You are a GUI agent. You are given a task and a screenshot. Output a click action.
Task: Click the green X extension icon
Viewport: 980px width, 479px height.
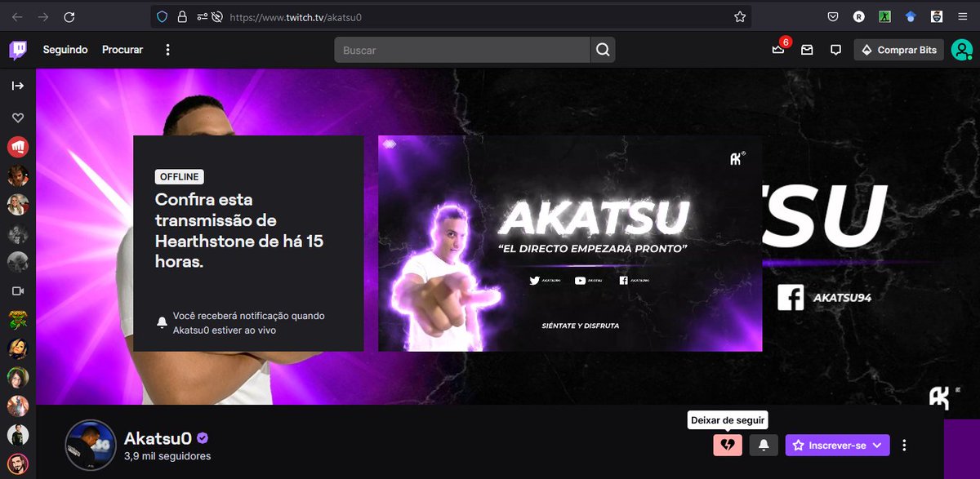pyautogui.click(x=884, y=16)
